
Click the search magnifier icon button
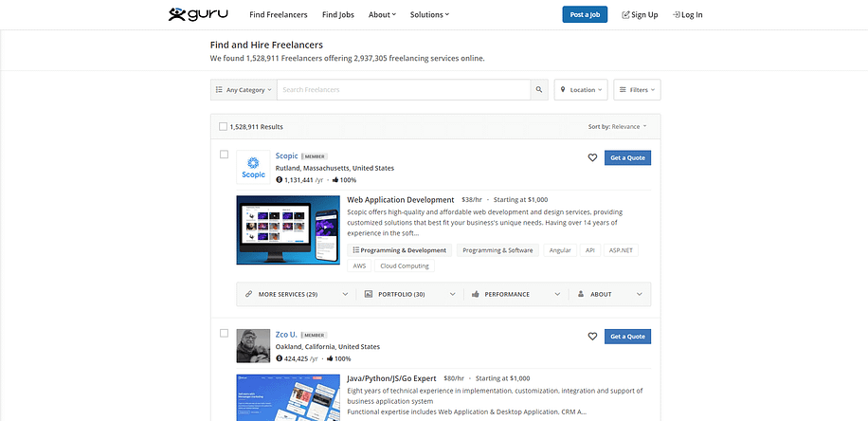click(x=540, y=90)
